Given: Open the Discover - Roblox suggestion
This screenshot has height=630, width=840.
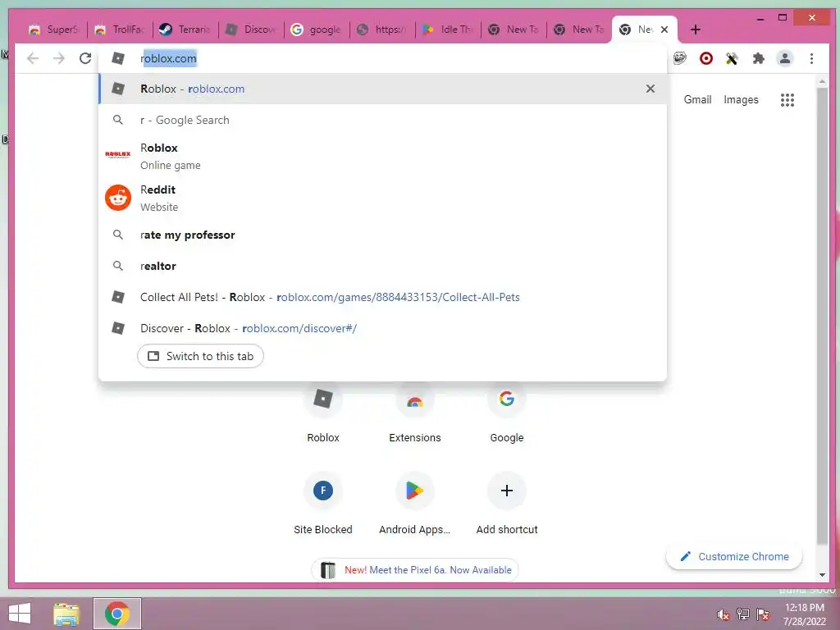Looking at the screenshot, I should click(x=382, y=328).
